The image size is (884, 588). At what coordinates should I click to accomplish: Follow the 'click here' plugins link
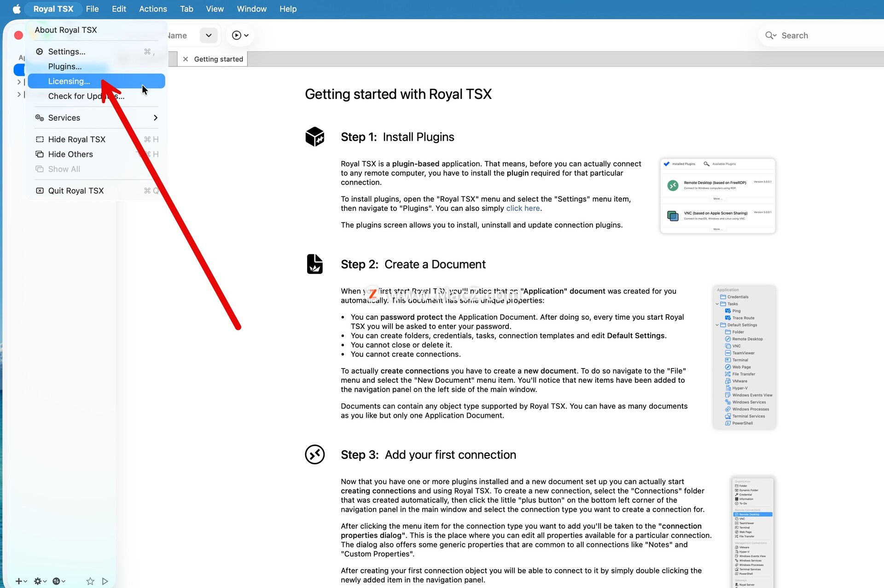point(523,208)
